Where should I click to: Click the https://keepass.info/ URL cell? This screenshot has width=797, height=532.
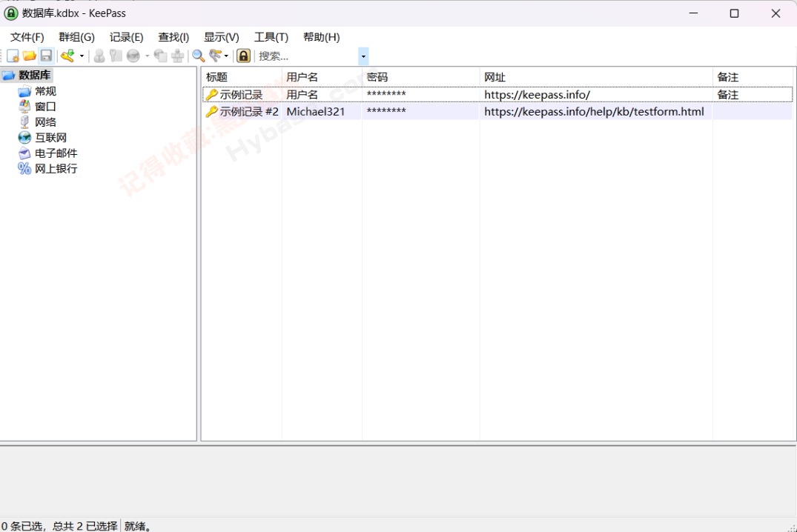tap(538, 95)
